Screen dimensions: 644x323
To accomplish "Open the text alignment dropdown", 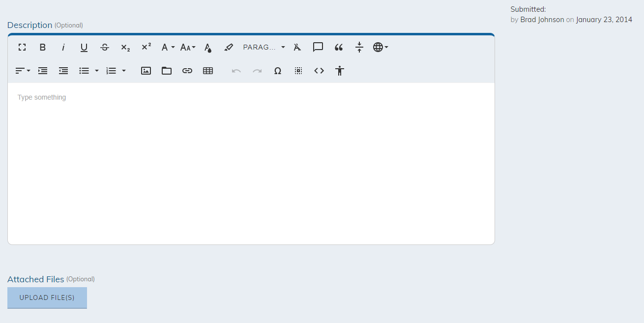I will click(23, 71).
